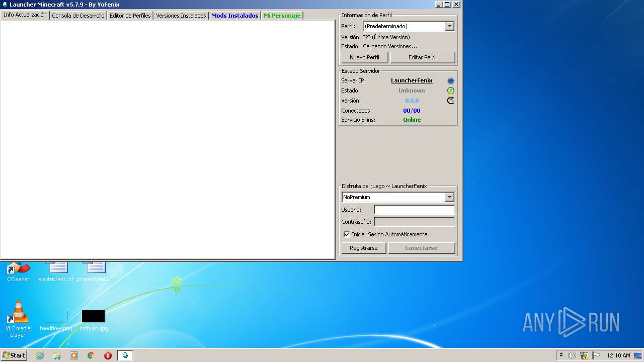Click the Online Servicio Skins status

coord(412,120)
